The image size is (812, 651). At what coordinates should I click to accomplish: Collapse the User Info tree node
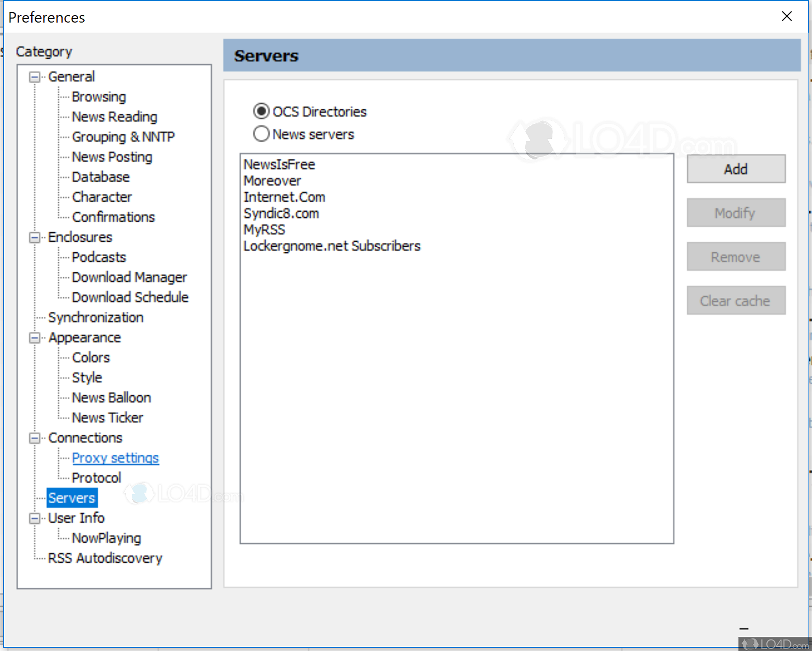click(35, 519)
